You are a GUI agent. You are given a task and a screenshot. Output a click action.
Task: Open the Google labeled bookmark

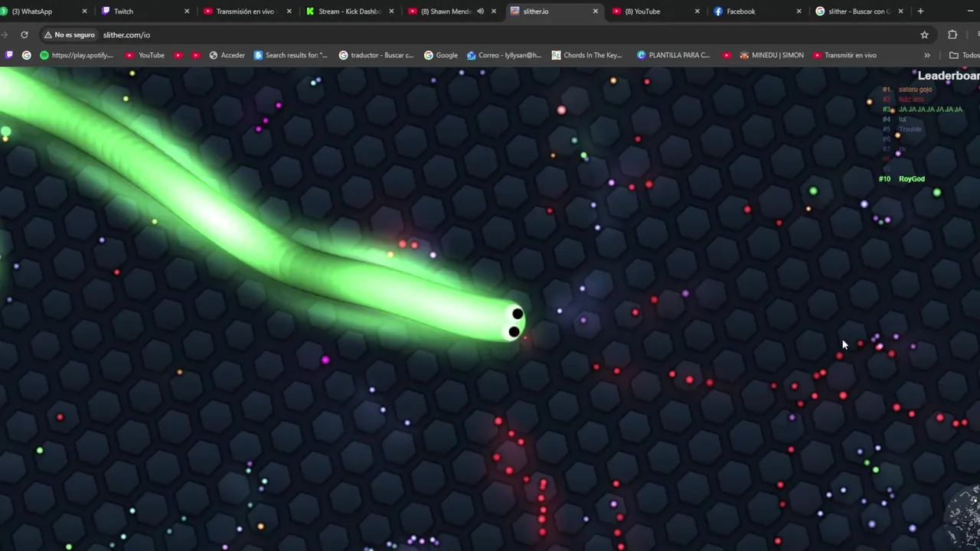pyautogui.click(x=441, y=55)
